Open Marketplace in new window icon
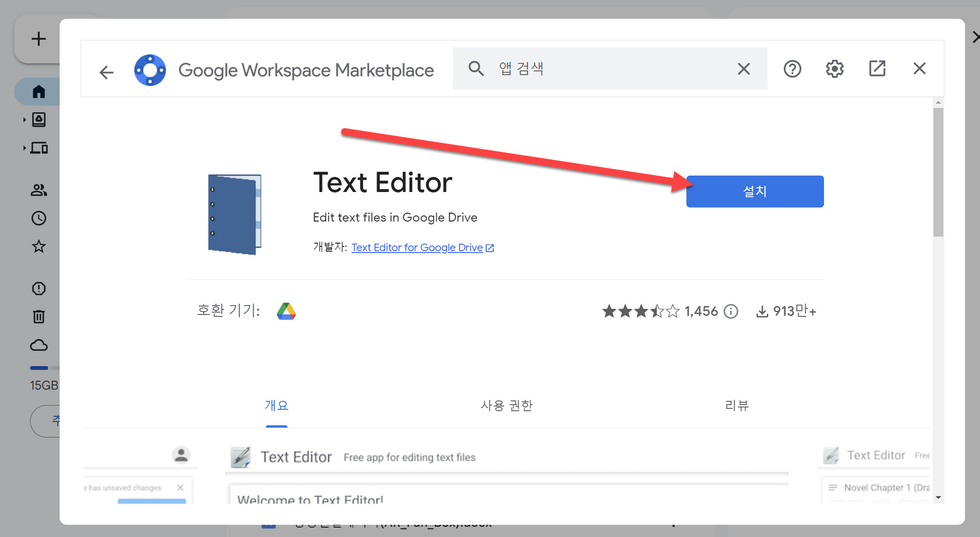 tap(877, 69)
